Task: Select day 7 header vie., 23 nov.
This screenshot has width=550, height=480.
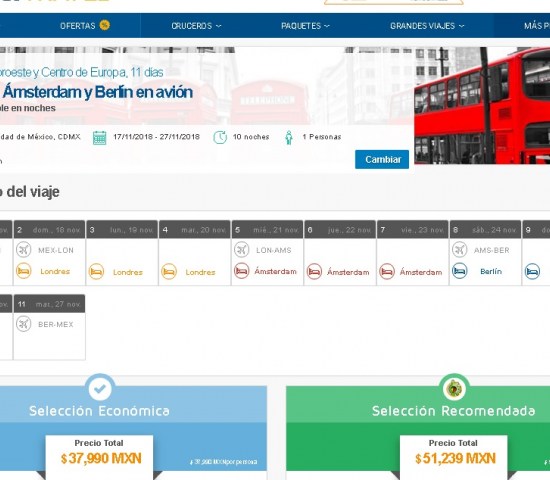Action: (x=413, y=229)
